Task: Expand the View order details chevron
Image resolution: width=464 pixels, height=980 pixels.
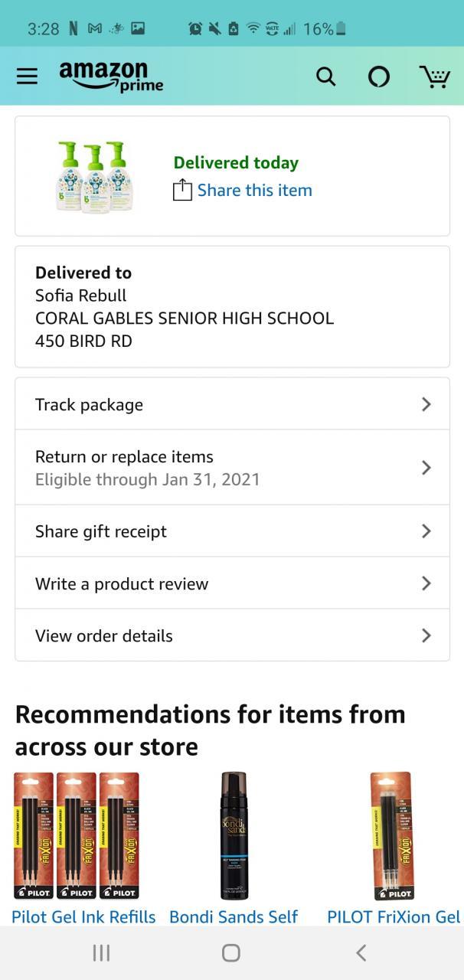Action: point(426,635)
